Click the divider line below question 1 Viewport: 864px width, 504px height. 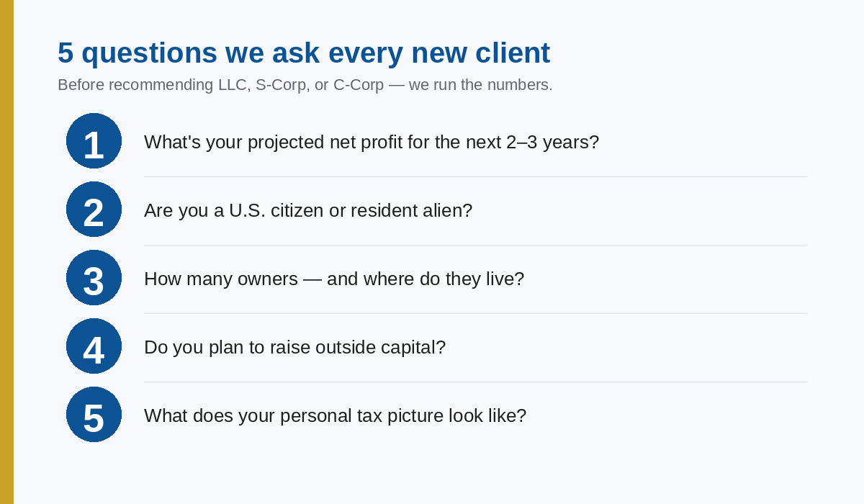475,176
